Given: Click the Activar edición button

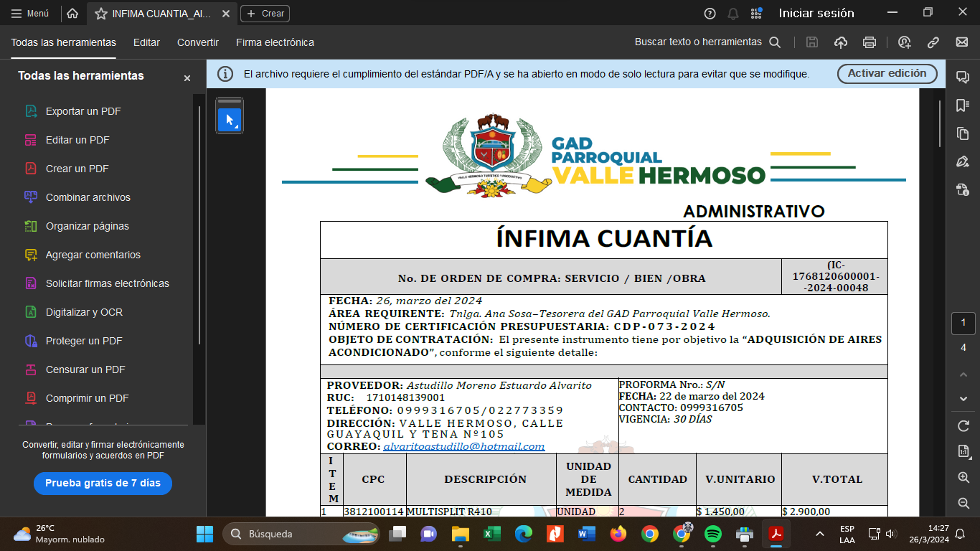Looking at the screenshot, I should 887,73.
